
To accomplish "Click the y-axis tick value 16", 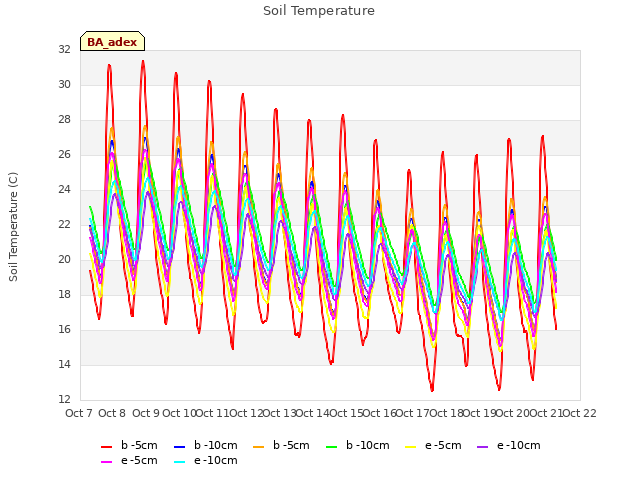I will (x=64, y=329).
